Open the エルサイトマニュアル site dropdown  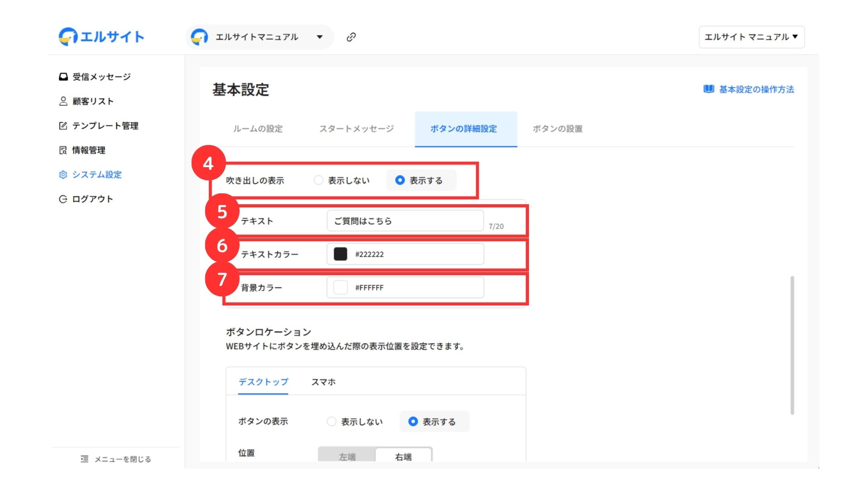pos(319,37)
